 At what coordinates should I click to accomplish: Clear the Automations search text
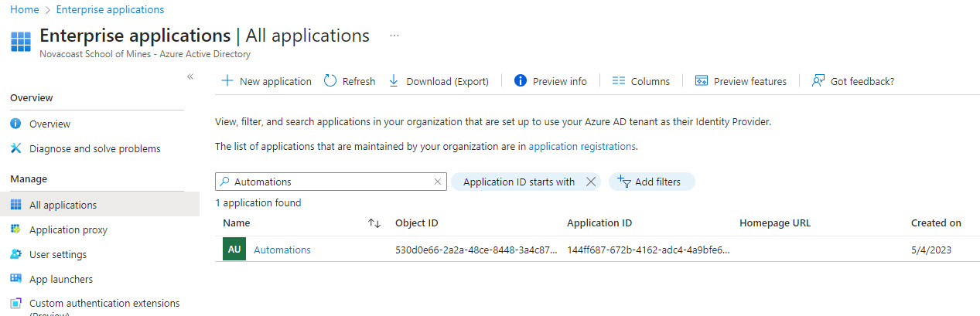click(x=438, y=182)
